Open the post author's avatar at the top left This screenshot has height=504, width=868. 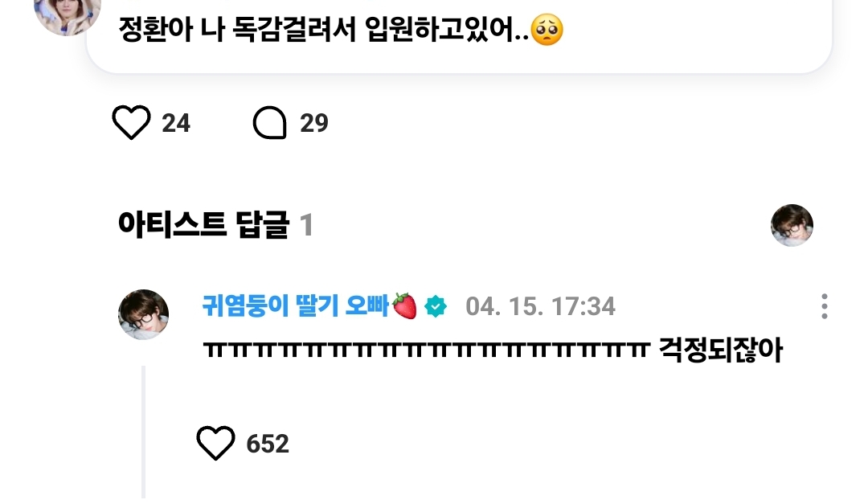click(x=68, y=14)
